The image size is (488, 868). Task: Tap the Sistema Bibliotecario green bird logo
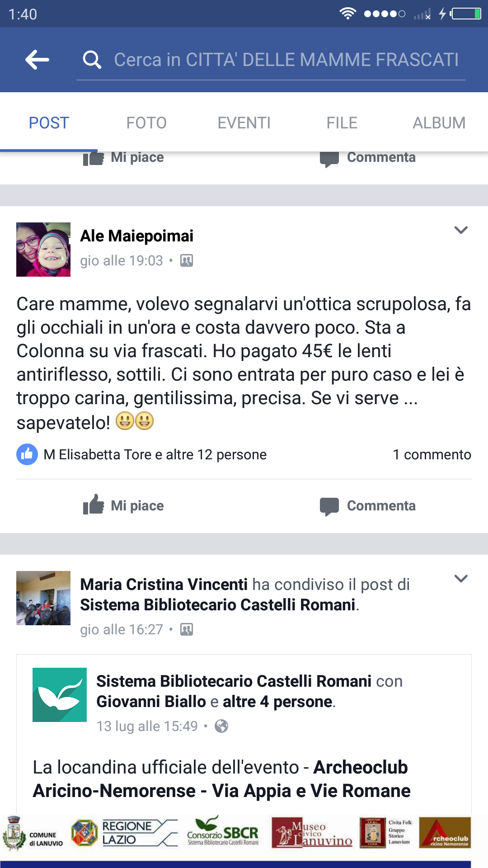pyautogui.click(x=60, y=695)
